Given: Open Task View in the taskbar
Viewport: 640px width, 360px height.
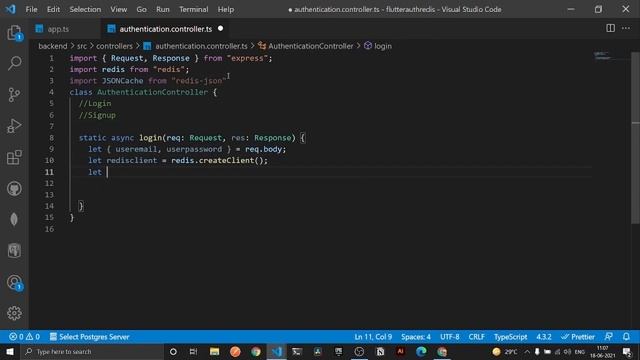Looking at the screenshot, I should (x=193, y=351).
